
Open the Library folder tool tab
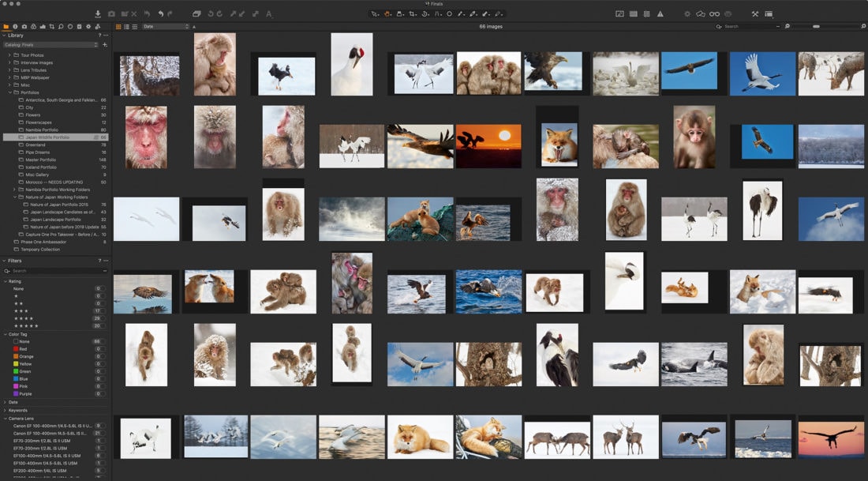click(6, 26)
